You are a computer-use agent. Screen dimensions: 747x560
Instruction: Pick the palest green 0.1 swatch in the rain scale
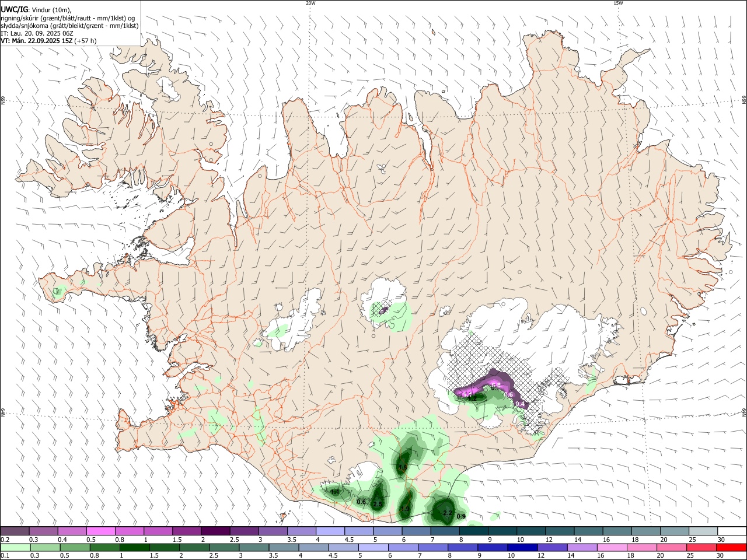15,547
